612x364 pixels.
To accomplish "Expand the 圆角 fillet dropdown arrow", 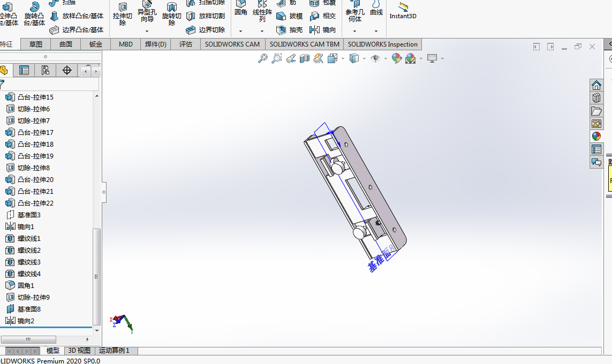I will [x=240, y=31].
